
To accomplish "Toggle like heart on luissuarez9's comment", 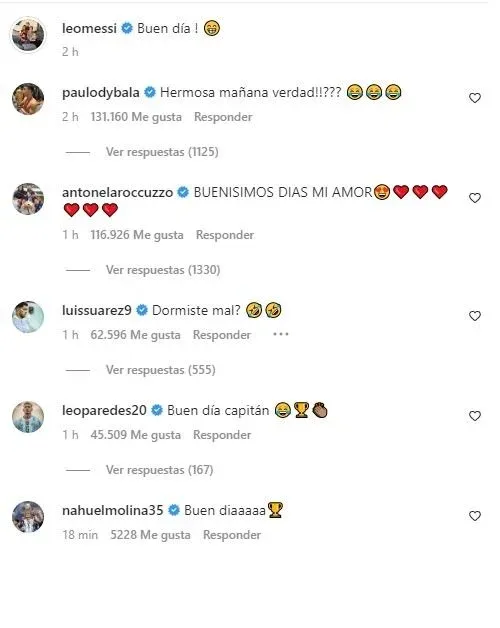I will (475, 316).
